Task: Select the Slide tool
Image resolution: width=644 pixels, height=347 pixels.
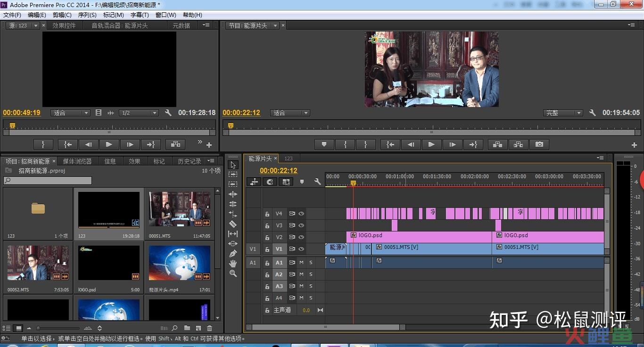Action: pos(233,244)
